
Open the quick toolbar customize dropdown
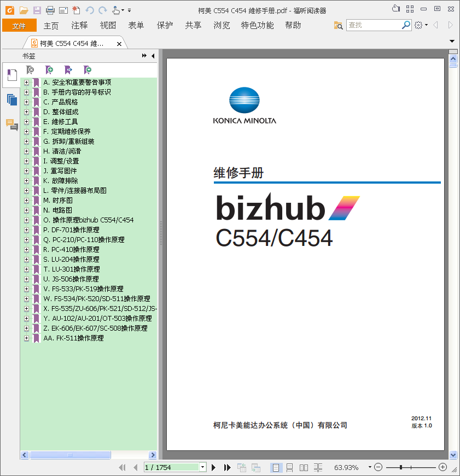coord(129,10)
